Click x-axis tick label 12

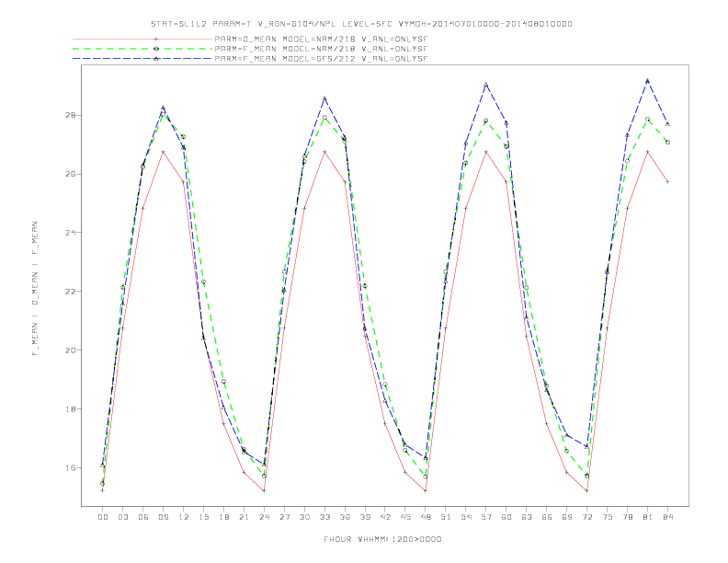click(184, 517)
